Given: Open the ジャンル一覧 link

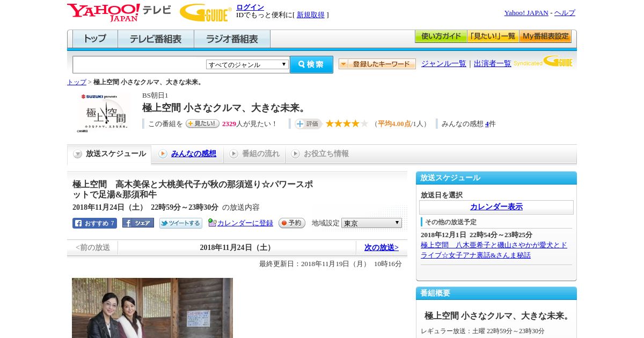Looking at the screenshot, I should (x=443, y=63).
